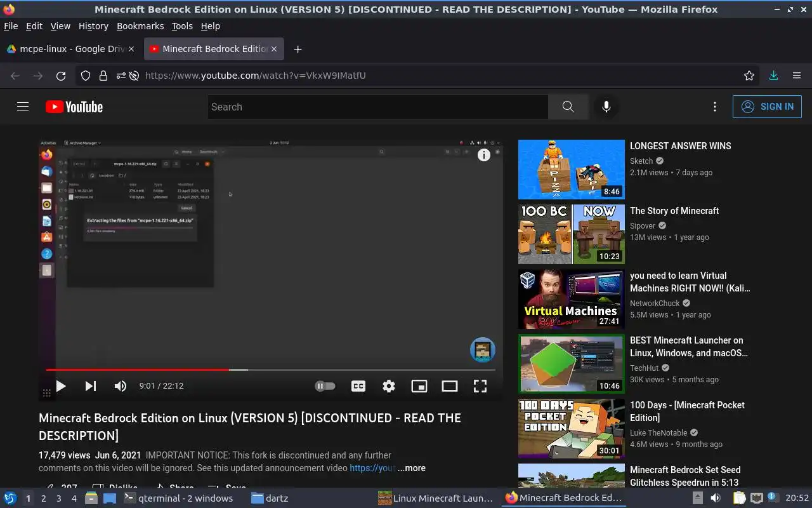The width and height of the screenshot is (812, 508).
Task: Open Firefox downloads panel
Action: coord(773,76)
